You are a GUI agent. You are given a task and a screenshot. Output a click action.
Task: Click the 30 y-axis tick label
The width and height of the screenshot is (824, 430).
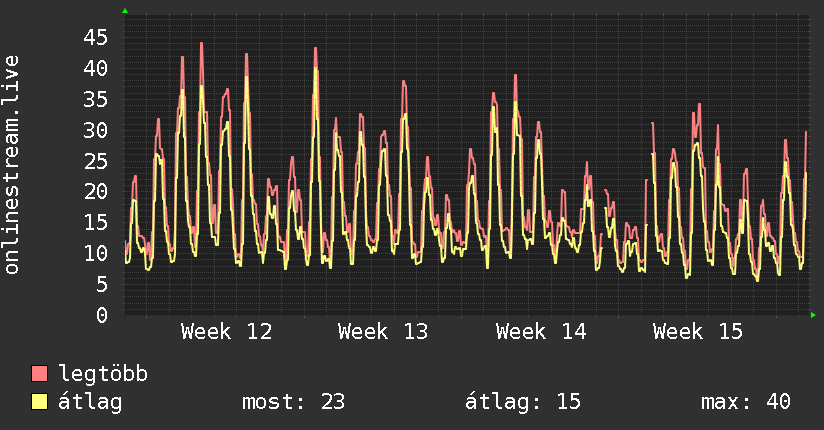point(96,130)
